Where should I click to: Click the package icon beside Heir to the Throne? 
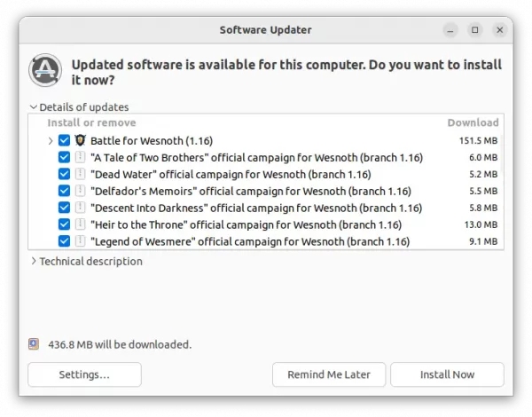point(80,224)
